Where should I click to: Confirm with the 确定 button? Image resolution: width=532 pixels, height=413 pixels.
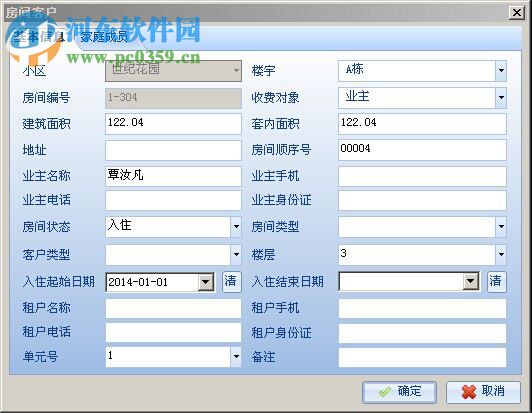coord(399,392)
